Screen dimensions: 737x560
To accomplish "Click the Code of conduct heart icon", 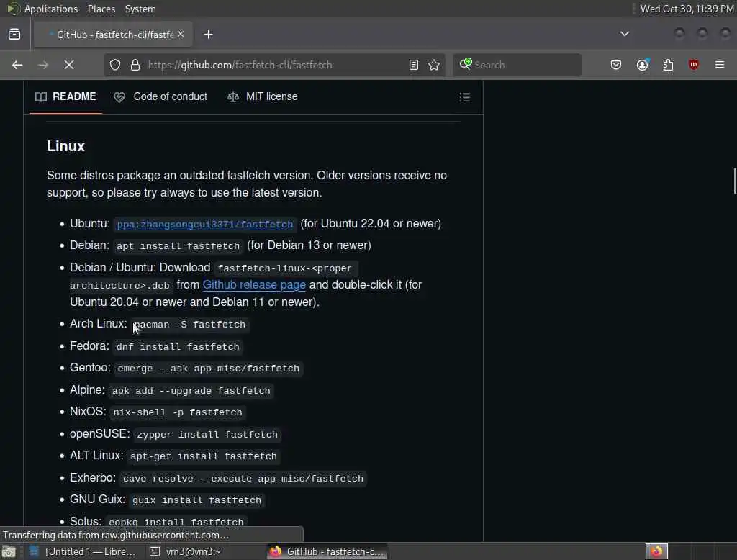I will 119,97.
